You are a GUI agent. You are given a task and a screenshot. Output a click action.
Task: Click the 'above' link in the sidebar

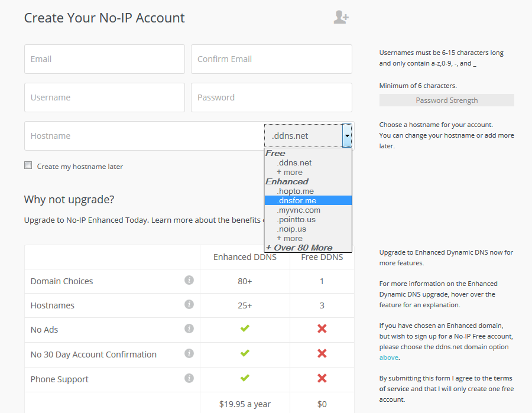pos(389,357)
